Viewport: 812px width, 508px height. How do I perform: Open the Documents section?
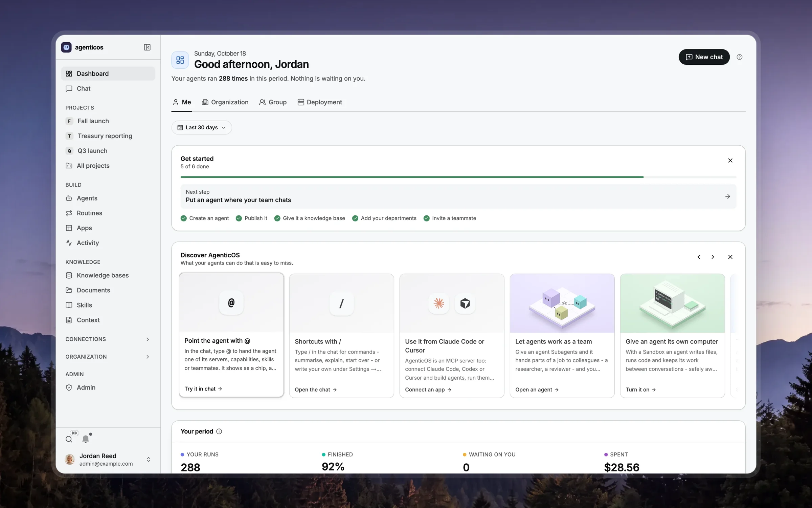coord(108,290)
